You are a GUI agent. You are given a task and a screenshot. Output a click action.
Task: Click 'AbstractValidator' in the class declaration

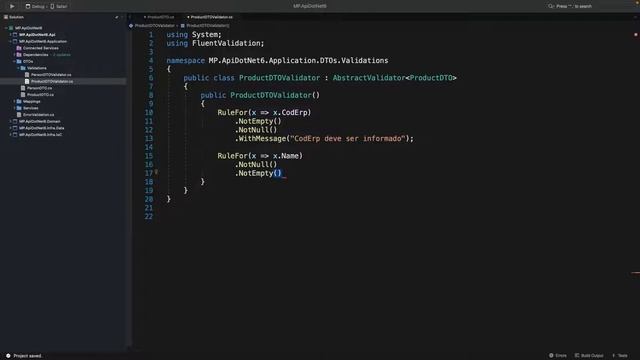coord(369,78)
